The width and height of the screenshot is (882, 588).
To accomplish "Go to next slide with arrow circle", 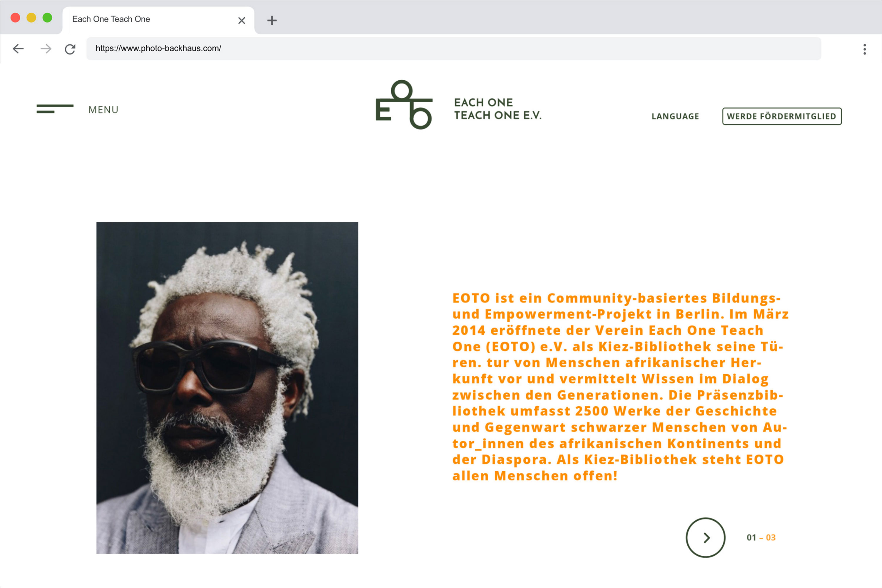I will pos(705,537).
